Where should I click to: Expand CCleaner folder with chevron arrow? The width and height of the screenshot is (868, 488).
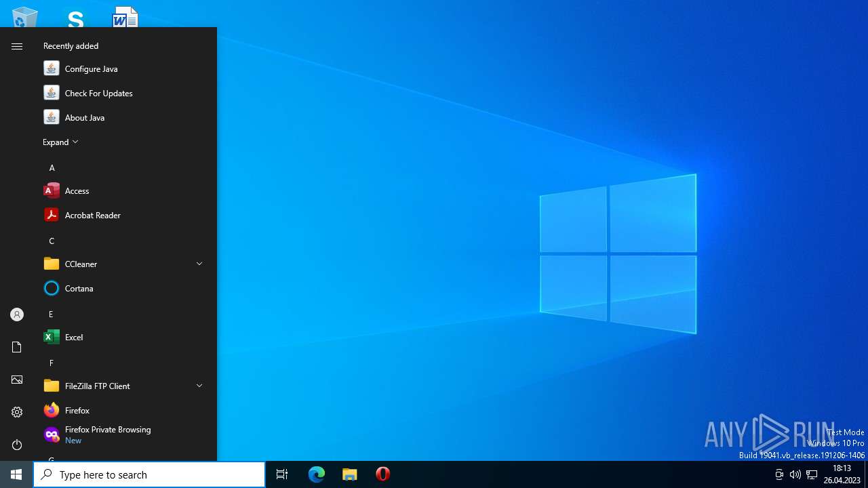[199, 264]
